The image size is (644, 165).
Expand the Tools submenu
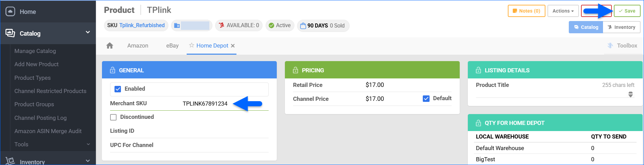[x=88, y=144]
